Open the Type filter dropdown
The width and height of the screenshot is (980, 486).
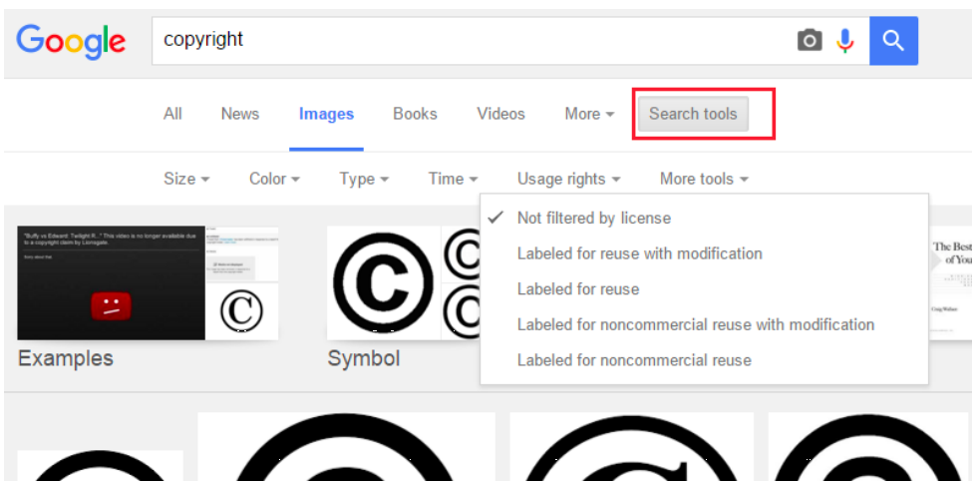pyautogui.click(x=363, y=179)
